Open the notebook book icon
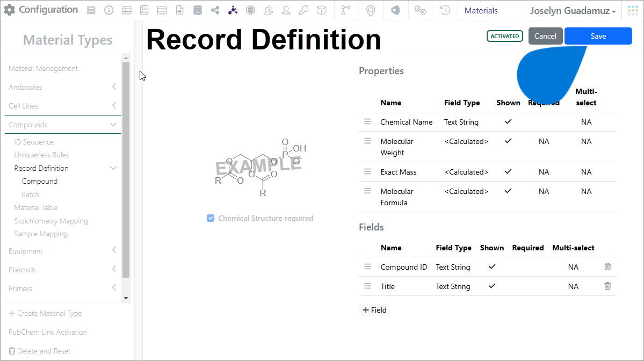Screen dimensions: 644x361 [144, 10]
